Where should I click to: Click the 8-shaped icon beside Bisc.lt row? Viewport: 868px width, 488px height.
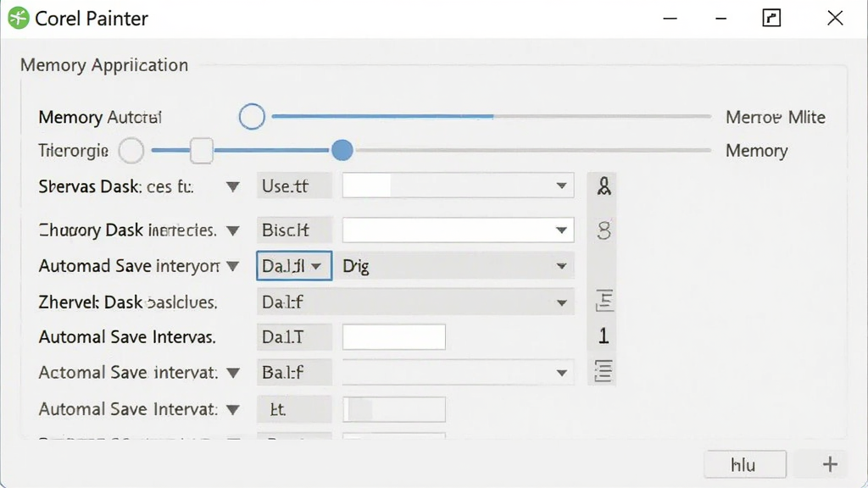[x=604, y=230]
